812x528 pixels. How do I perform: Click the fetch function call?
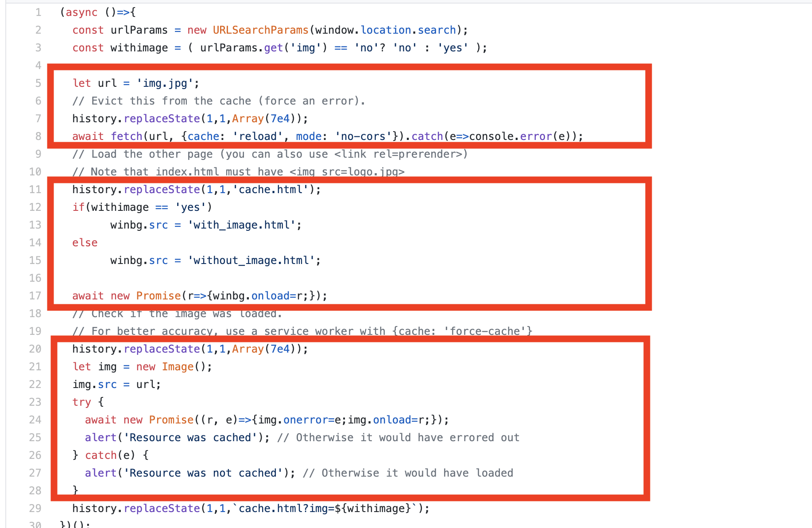pos(127,136)
